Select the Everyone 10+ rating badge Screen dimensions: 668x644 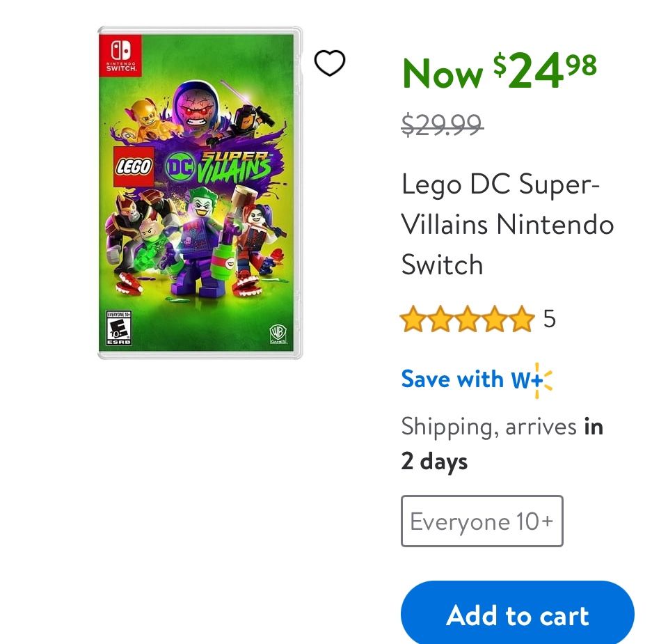482,521
